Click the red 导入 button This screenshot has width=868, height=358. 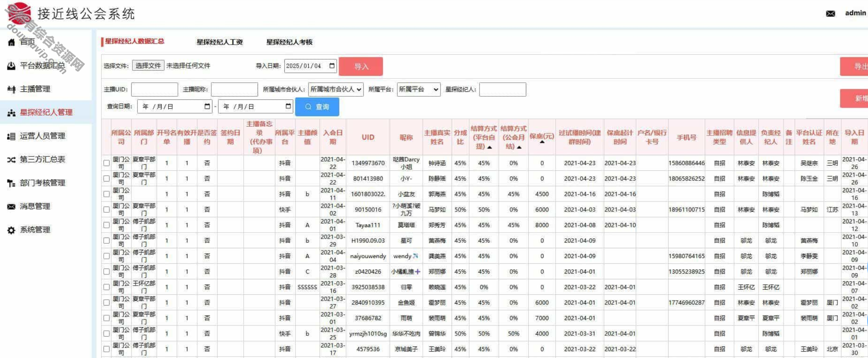tap(361, 67)
